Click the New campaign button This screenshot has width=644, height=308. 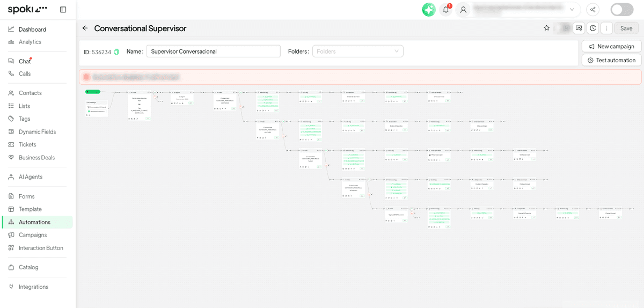[x=612, y=46]
